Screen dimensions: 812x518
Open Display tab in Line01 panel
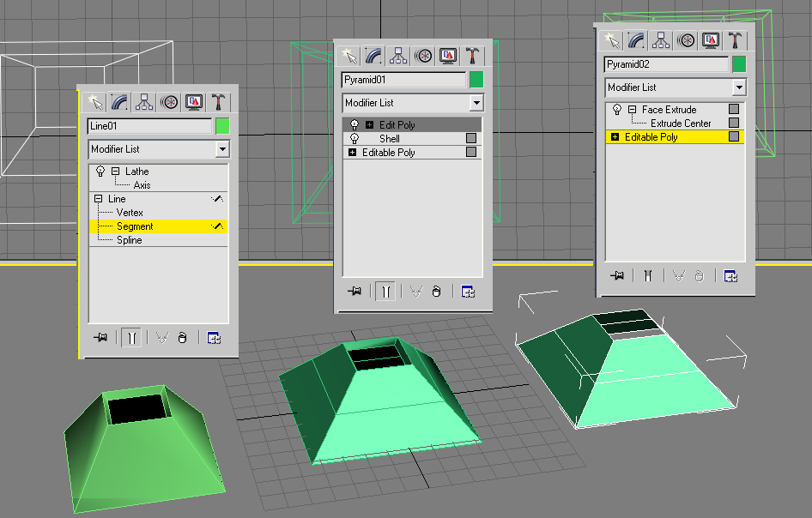[194, 102]
